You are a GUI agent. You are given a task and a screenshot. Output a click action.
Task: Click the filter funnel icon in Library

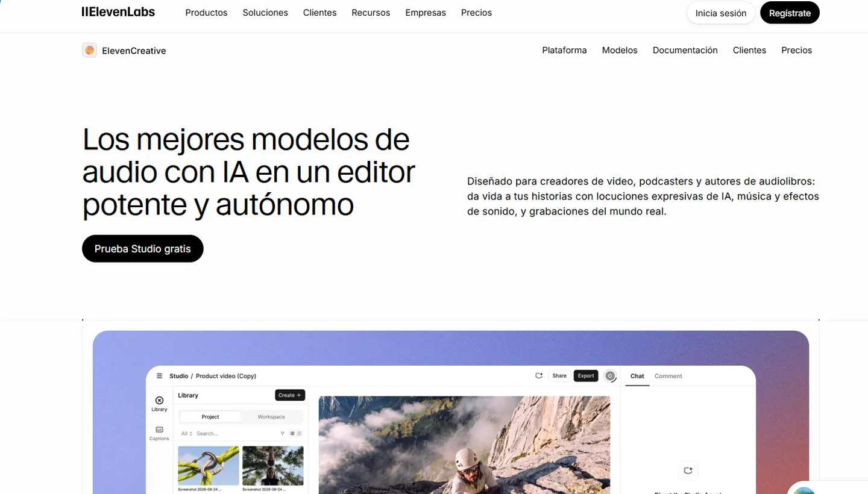pos(283,433)
